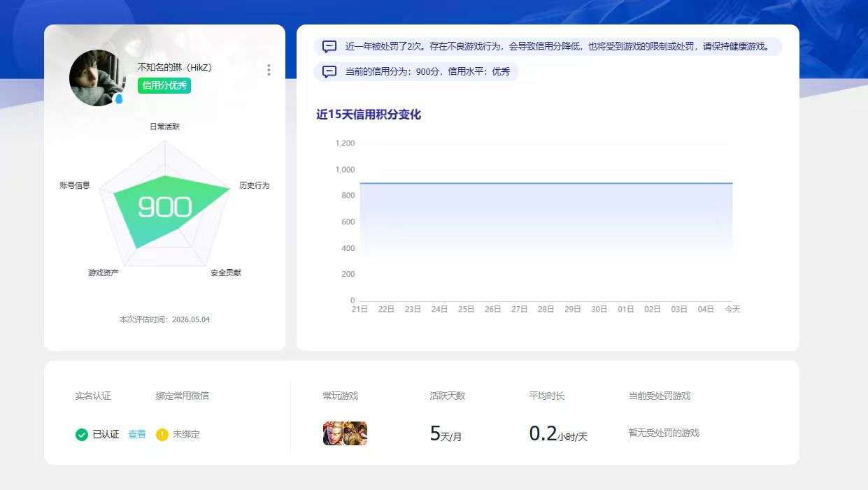Click the 21日 x-axis label
Screen dimensions: 868x490
coord(360,309)
